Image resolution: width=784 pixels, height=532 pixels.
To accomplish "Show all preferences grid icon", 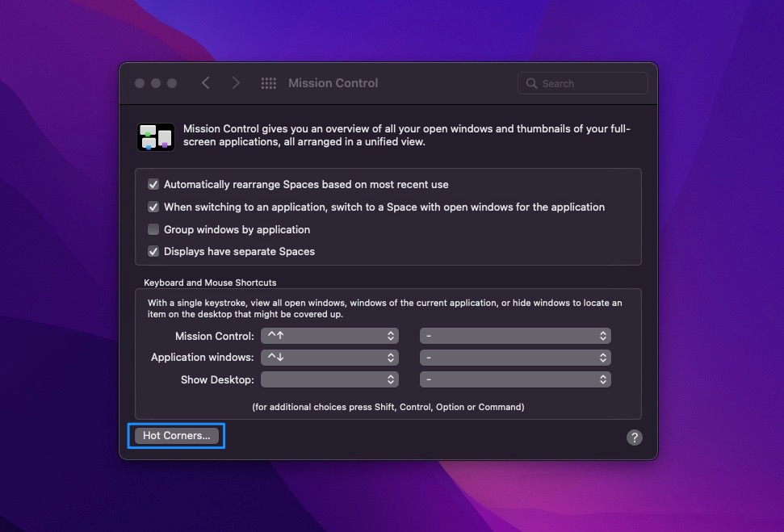I will coord(269,83).
